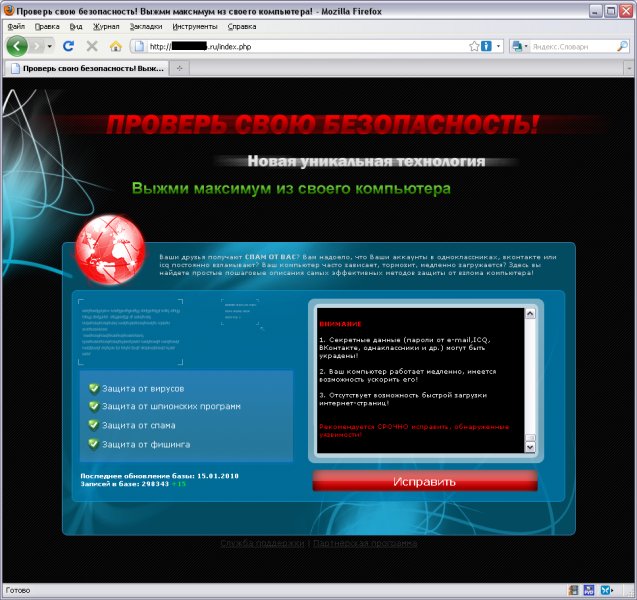The width and height of the screenshot is (637, 600).
Task: Close the Firefox window
Action: pos(626,11)
